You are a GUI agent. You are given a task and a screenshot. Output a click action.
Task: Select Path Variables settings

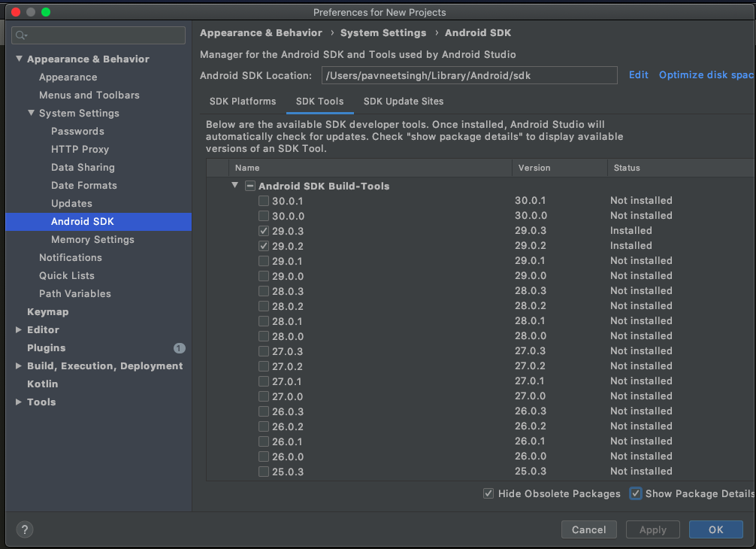point(74,294)
